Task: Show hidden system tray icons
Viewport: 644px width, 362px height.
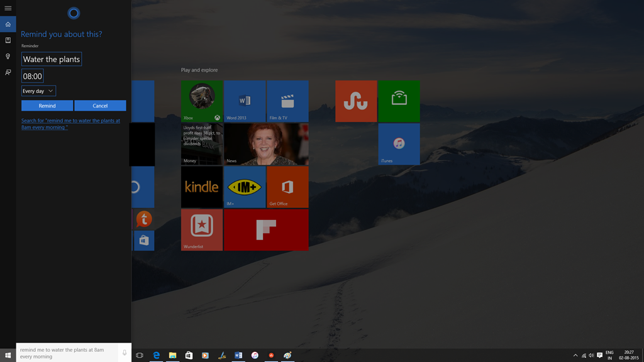Action: click(x=575, y=356)
